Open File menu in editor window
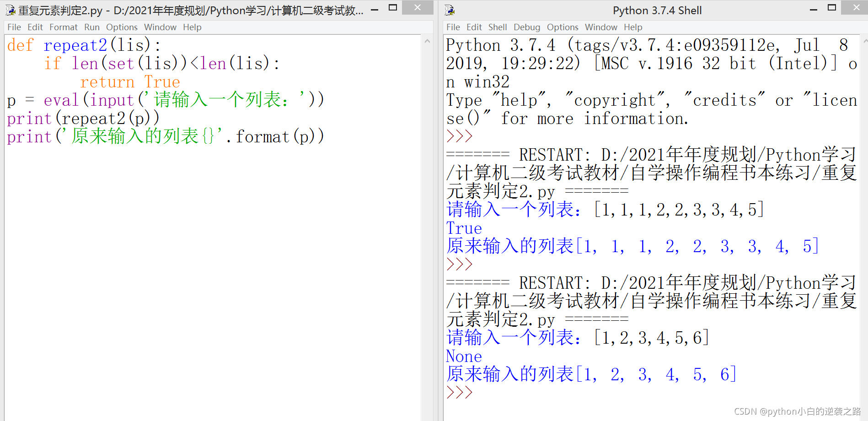The image size is (868, 421). pyautogui.click(x=14, y=27)
